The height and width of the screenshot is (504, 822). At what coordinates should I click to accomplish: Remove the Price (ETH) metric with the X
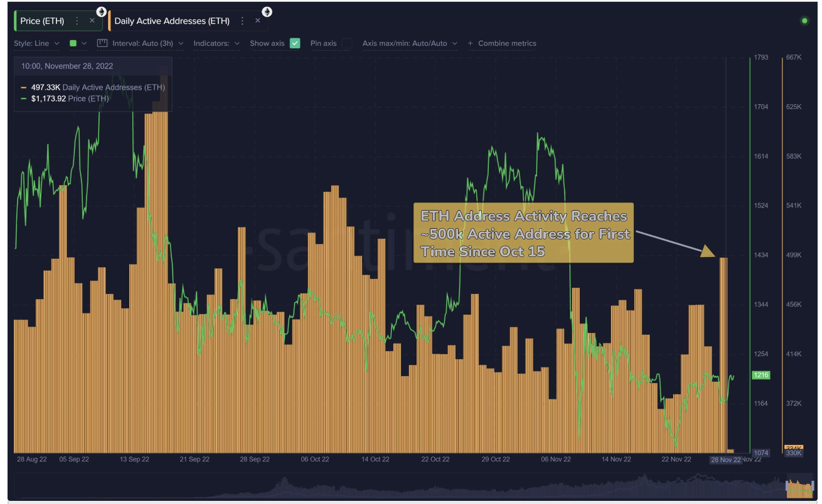coord(92,21)
